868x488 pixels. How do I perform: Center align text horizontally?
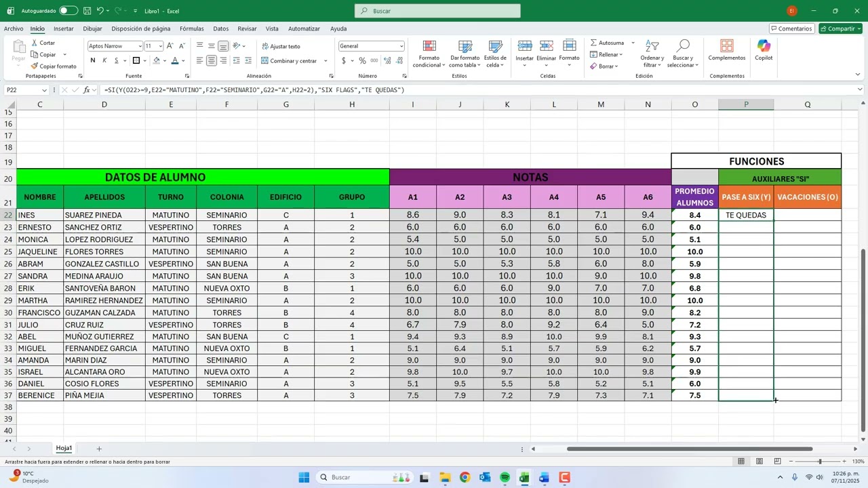click(212, 60)
